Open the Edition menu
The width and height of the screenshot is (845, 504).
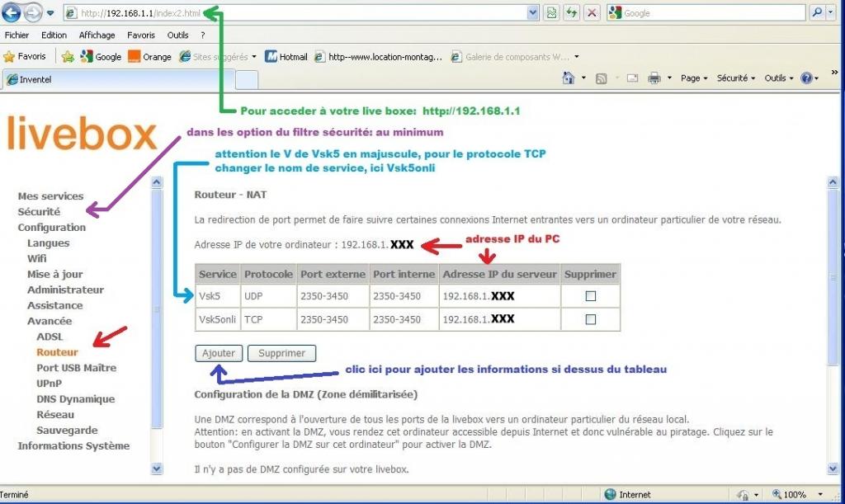54,35
